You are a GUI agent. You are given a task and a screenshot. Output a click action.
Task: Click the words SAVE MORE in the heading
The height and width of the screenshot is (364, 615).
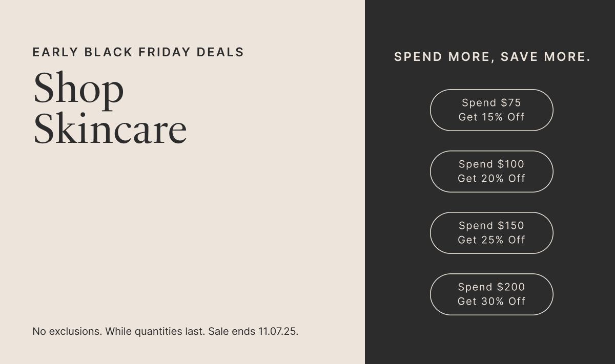[545, 57]
